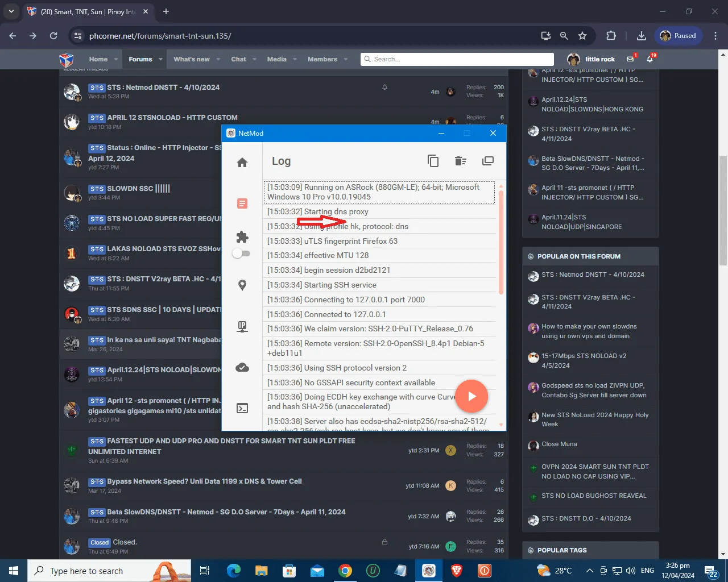
Task: Expand the Chat dropdown arrow
Action: [254, 59]
